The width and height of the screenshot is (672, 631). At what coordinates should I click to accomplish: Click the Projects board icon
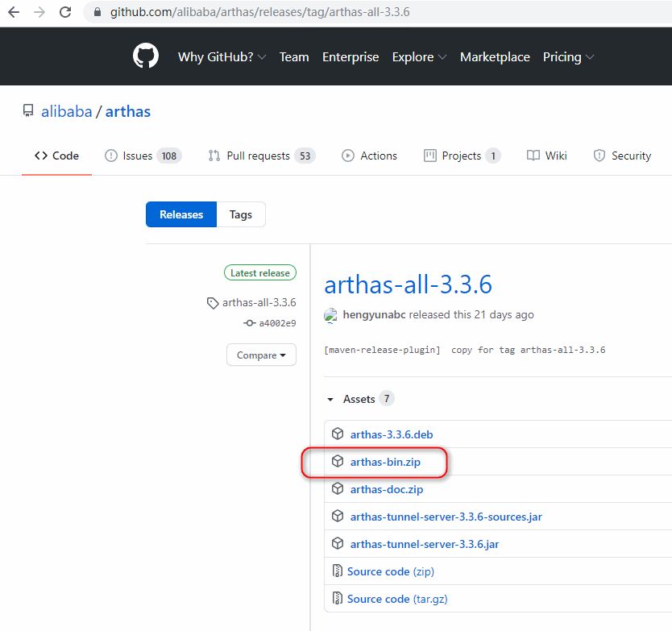tap(429, 156)
